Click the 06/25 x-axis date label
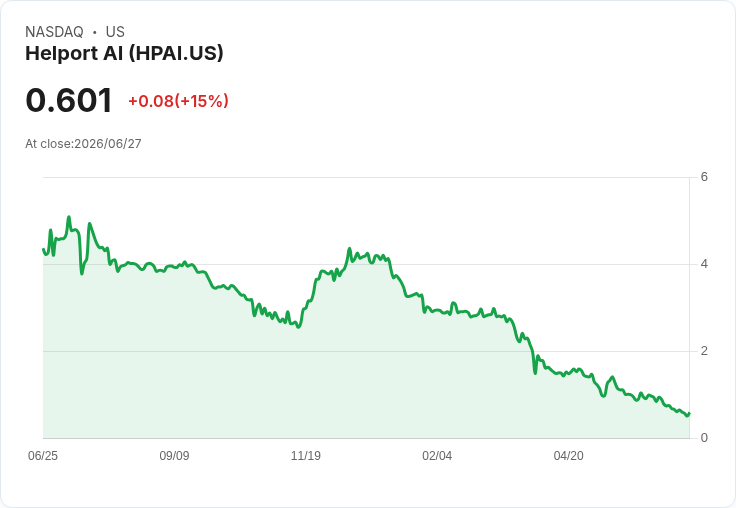The height and width of the screenshot is (508, 736). pos(43,455)
